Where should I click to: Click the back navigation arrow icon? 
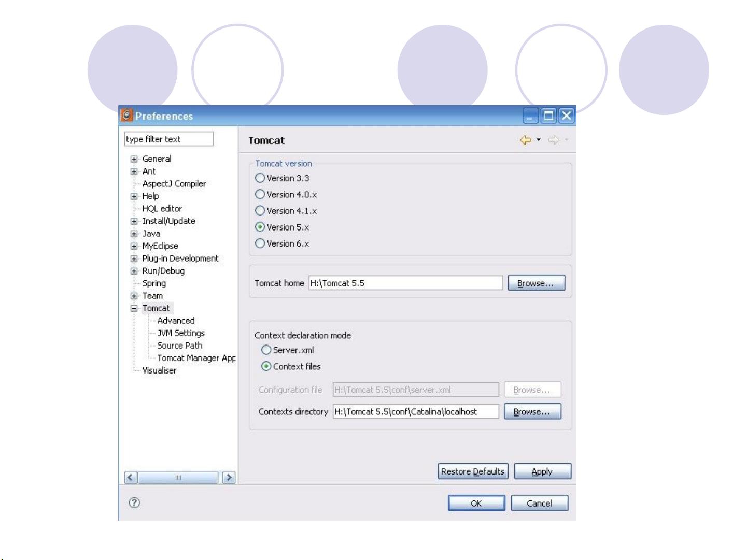point(526,140)
